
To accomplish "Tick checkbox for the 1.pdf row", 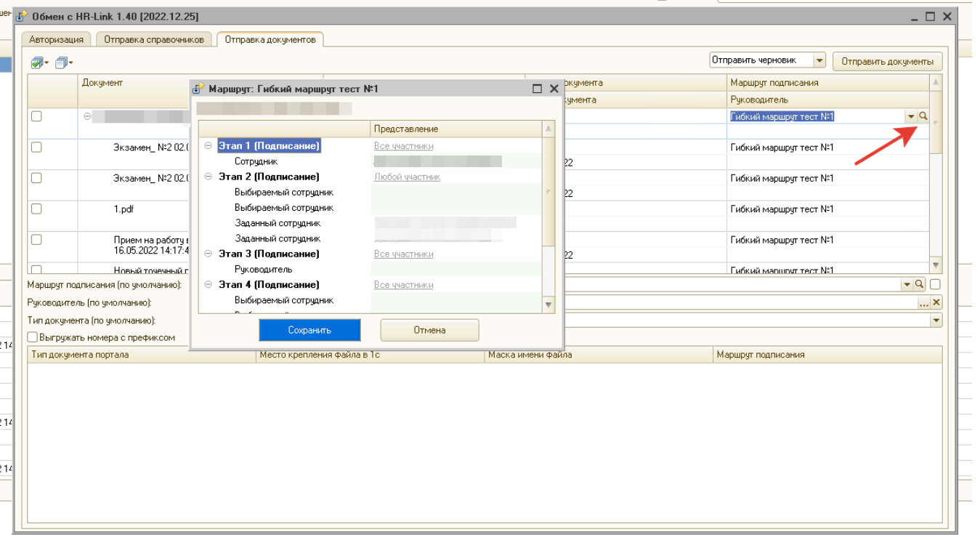I will 36,209.
